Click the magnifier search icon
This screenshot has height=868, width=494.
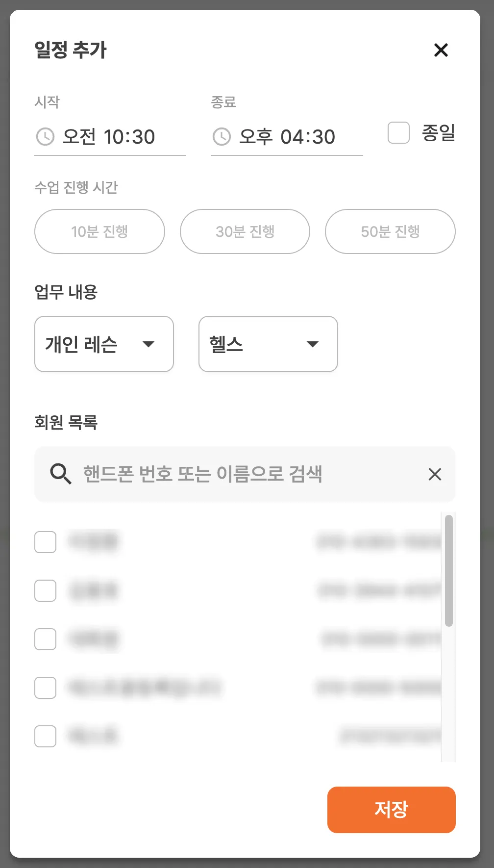[x=61, y=474]
